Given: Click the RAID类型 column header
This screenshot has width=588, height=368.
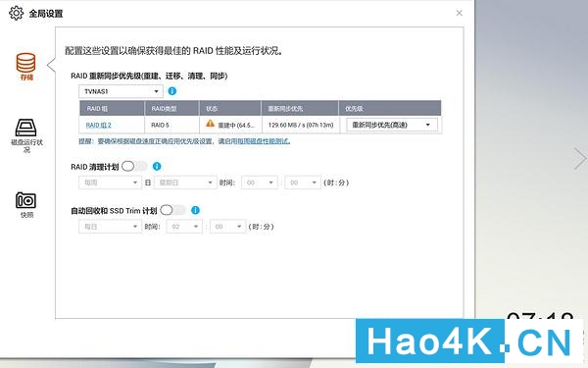Looking at the screenshot, I should [171, 108].
